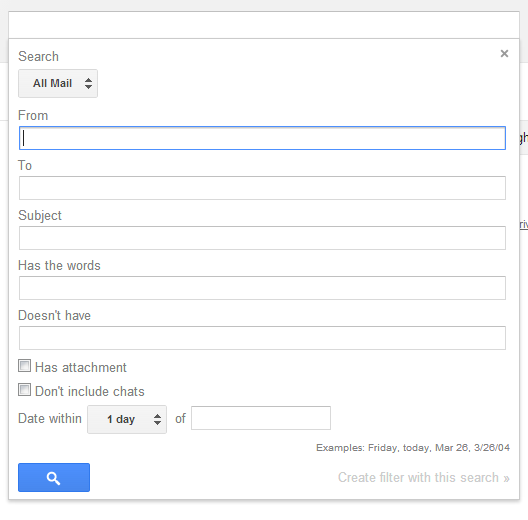
Task: Click the Doesn't have input field
Action: coord(262,338)
